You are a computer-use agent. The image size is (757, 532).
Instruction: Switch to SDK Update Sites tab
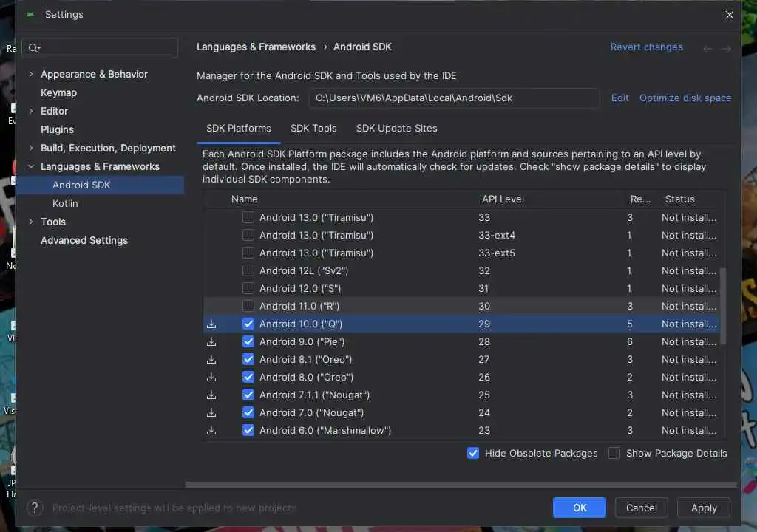tap(396, 129)
